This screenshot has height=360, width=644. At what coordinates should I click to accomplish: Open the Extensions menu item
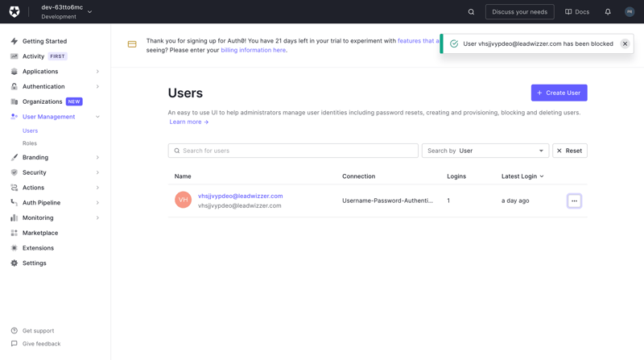pos(38,248)
